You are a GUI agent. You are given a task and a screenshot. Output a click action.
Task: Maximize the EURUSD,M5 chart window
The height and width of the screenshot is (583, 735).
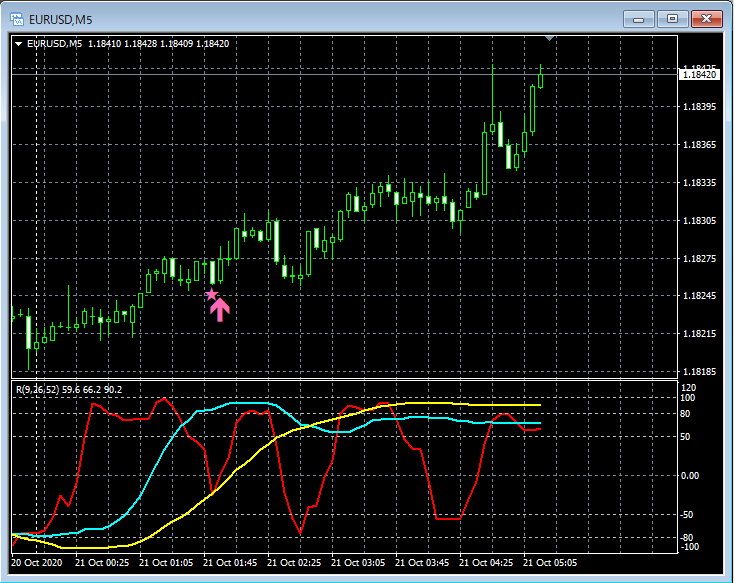(x=672, y=19)
